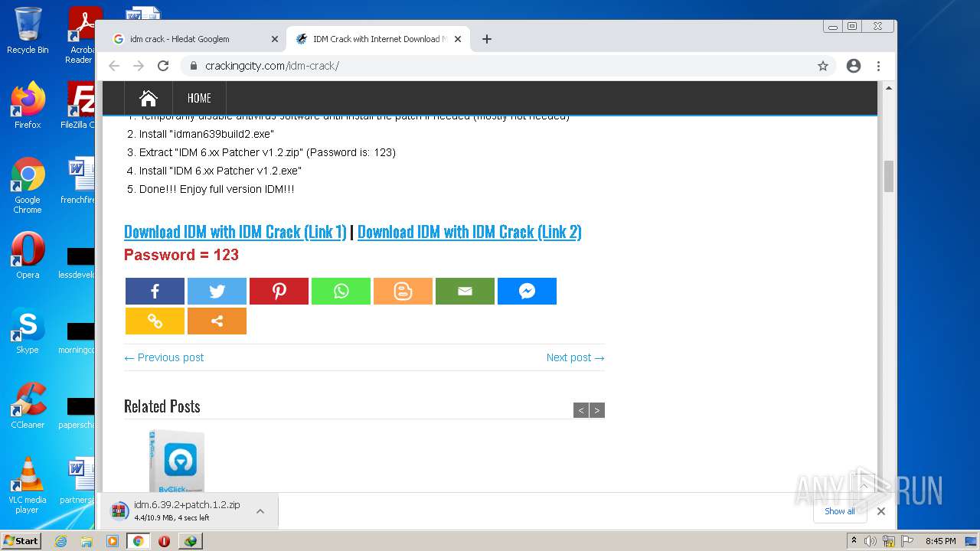980x551 pixels.
Task: Open FileZilla Client desktop shortcut
Action: tap(79, 106)
